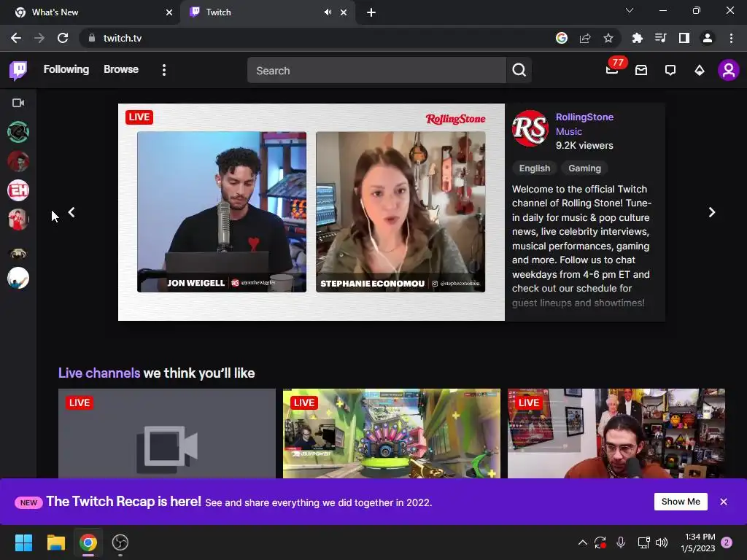
Task: Open the volume speaker tray icon
Action: point(662,542)
